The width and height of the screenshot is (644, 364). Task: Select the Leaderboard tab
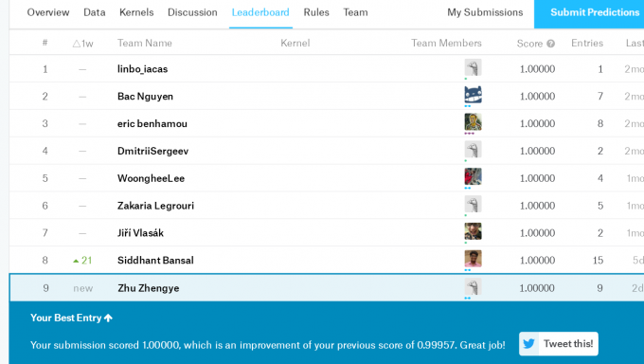(x=260, y=12)
